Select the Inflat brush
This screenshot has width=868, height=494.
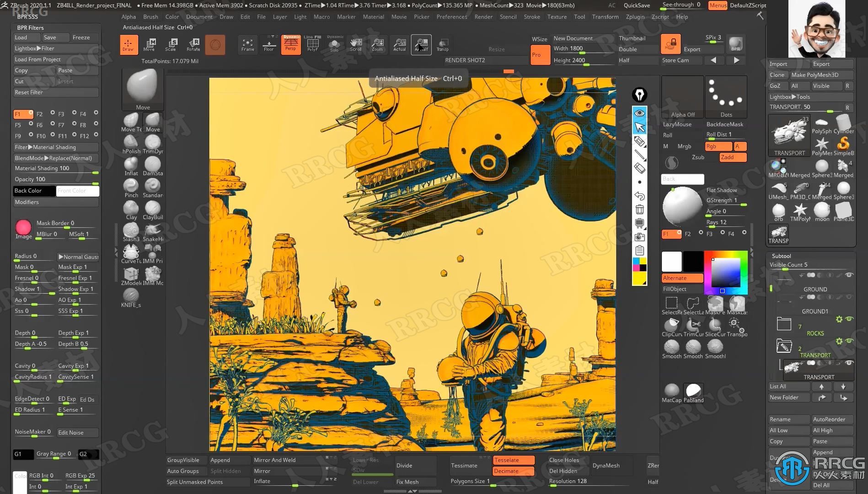point(131,166)
